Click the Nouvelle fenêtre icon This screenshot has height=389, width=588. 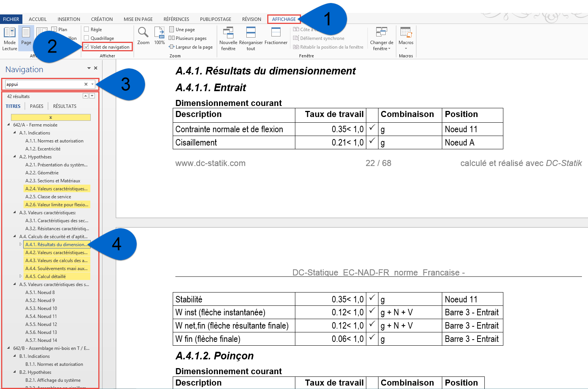click(x=228, y=37)
